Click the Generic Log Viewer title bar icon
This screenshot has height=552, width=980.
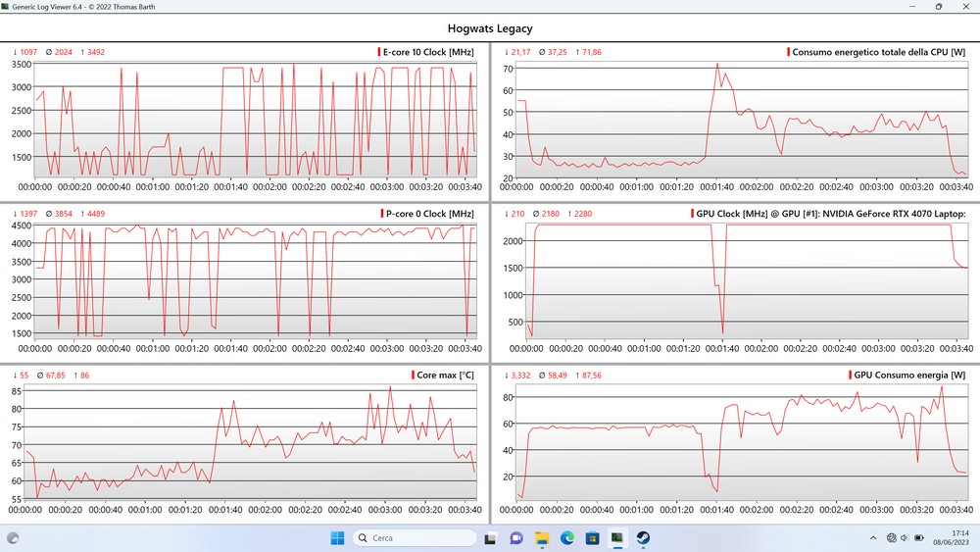tap(5, 6)
